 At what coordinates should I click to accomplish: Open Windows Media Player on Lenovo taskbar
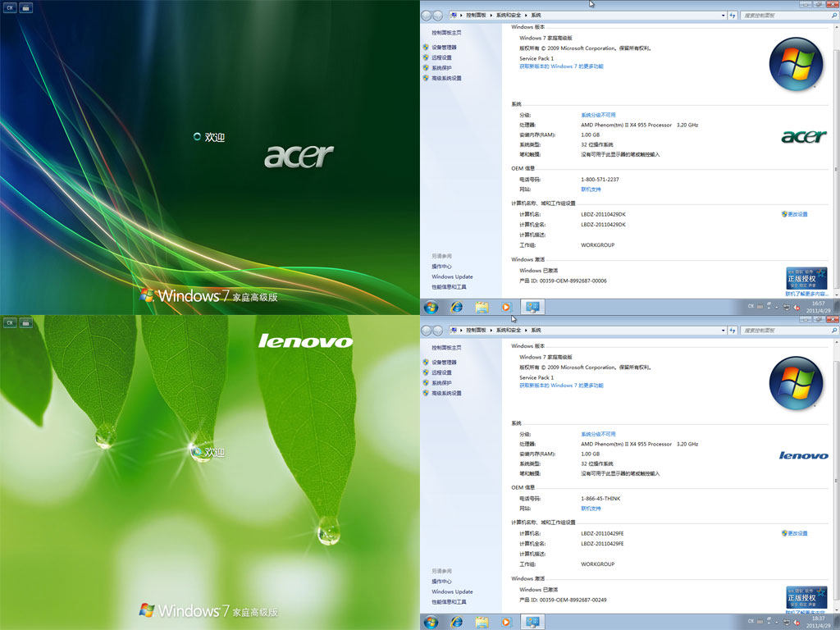[506, 622]
